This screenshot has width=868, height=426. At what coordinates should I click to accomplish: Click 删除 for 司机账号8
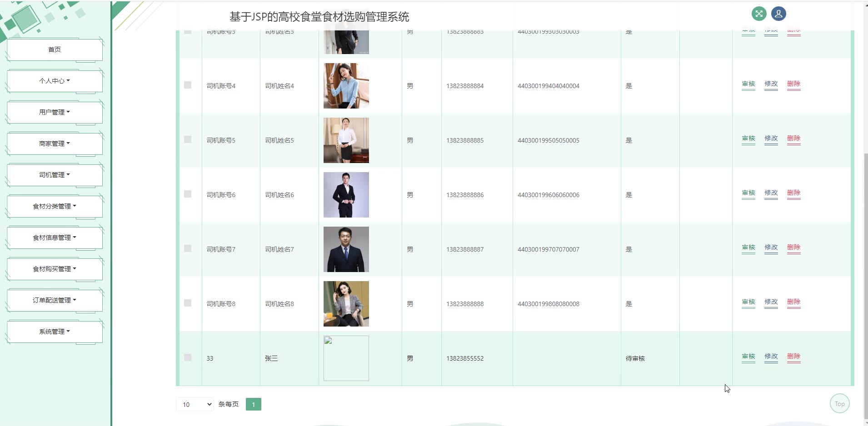(794, 302)
